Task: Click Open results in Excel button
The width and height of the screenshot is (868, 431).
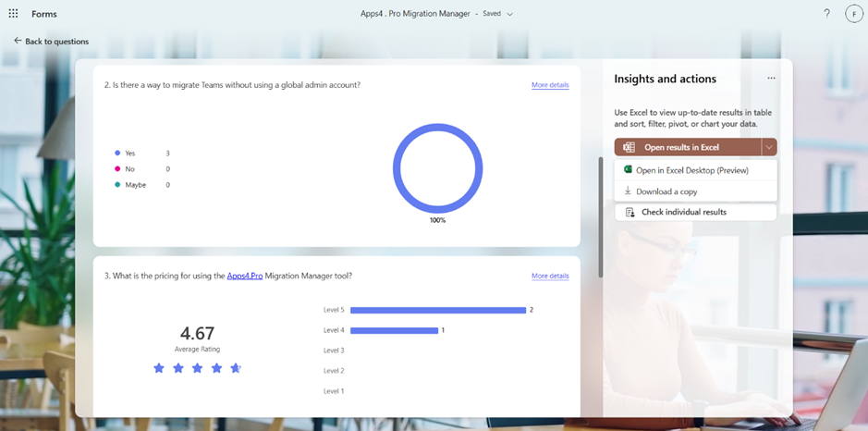Action: coord(688,147)
